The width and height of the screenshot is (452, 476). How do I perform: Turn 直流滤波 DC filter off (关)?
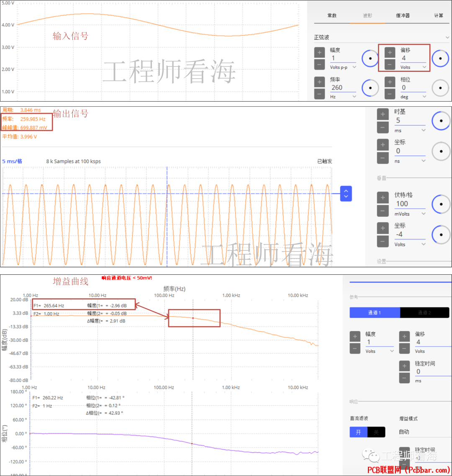coord(376,432)
